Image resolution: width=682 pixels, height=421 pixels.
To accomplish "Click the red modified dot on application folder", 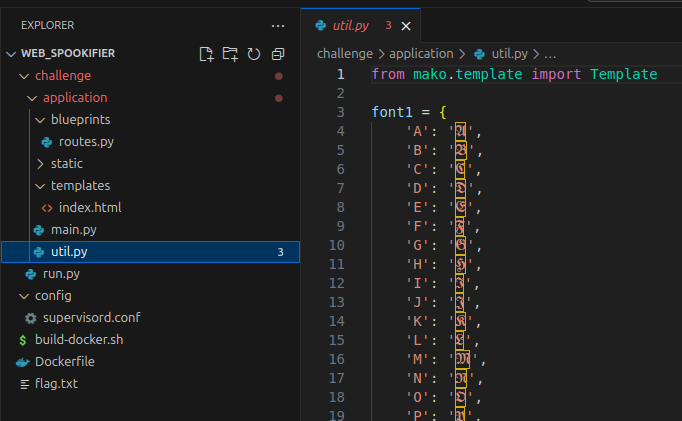I will [x=279, y=98].
